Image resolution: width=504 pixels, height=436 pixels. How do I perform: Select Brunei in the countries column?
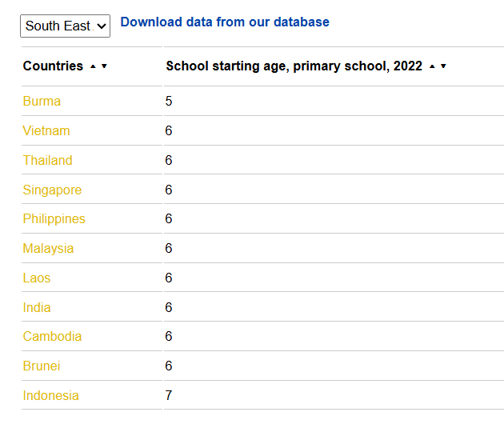click(42, 366)
